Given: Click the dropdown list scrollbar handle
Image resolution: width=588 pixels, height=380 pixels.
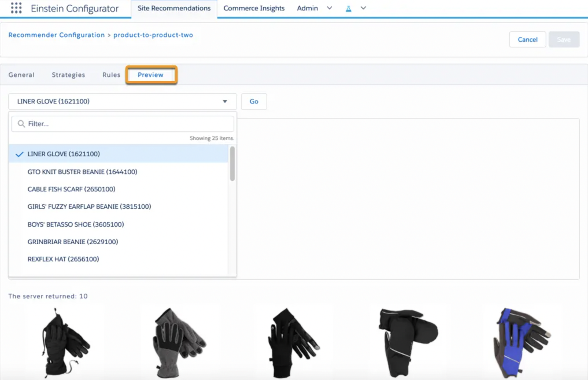Looking at the screenshot, I should point(232,163).
